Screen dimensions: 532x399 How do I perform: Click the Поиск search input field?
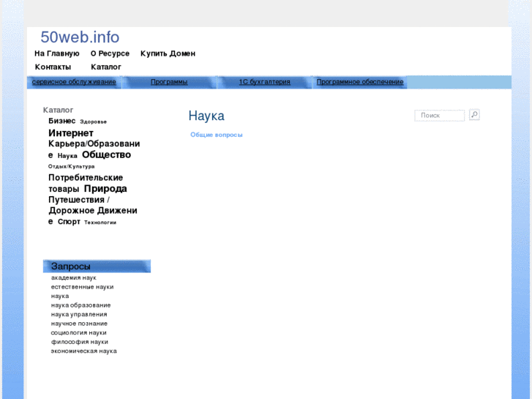[x=439, y=116]
